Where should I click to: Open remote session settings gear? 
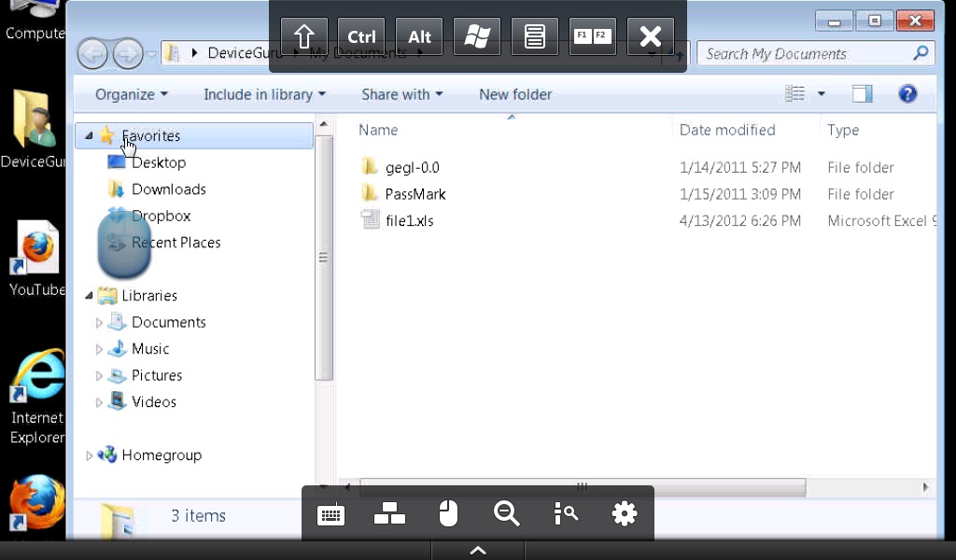[625, 513]
